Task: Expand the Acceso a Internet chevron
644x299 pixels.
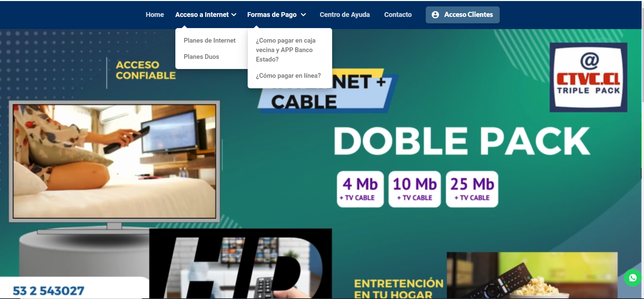Action: (x=234, y=15)
